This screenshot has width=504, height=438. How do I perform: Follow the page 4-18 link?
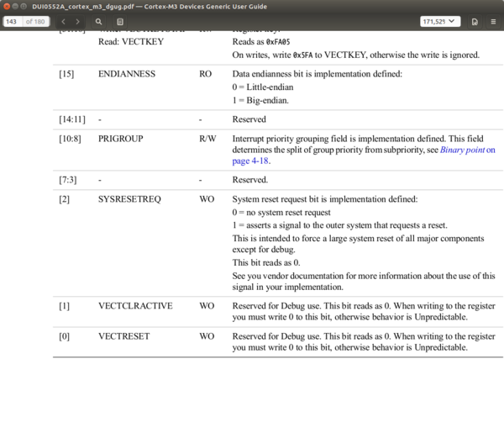250,161
